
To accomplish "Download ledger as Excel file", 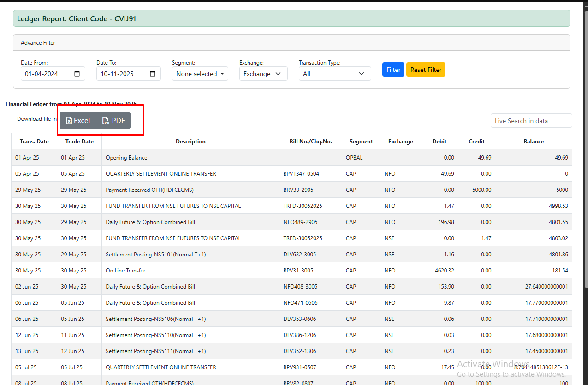I will coord(78,120).
